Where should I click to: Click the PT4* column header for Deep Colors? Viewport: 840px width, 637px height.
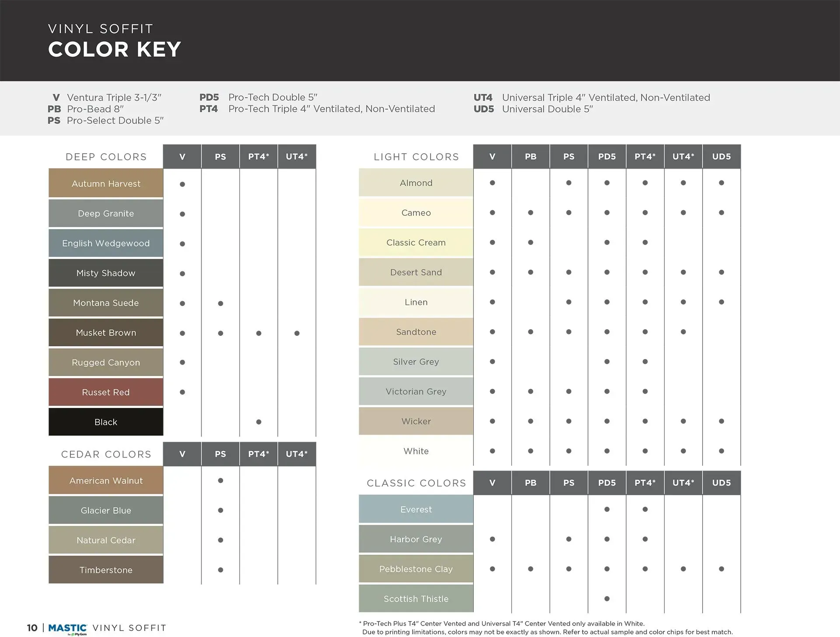point(259,156)
